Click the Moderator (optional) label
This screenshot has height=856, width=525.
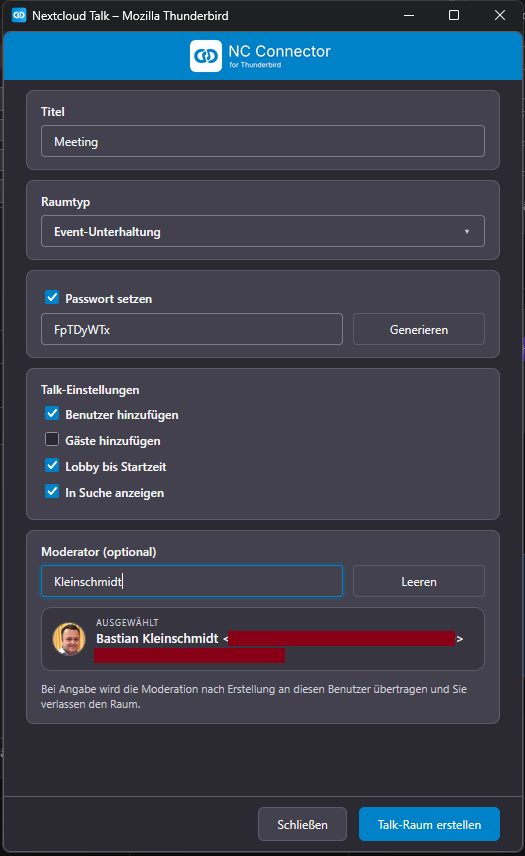tap(99, 552)
